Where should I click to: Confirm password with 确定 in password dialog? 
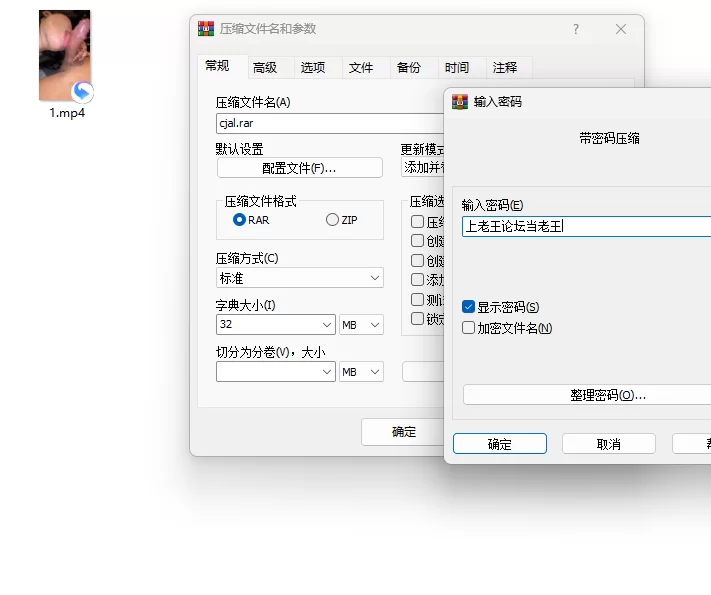[x=500, y=444]
